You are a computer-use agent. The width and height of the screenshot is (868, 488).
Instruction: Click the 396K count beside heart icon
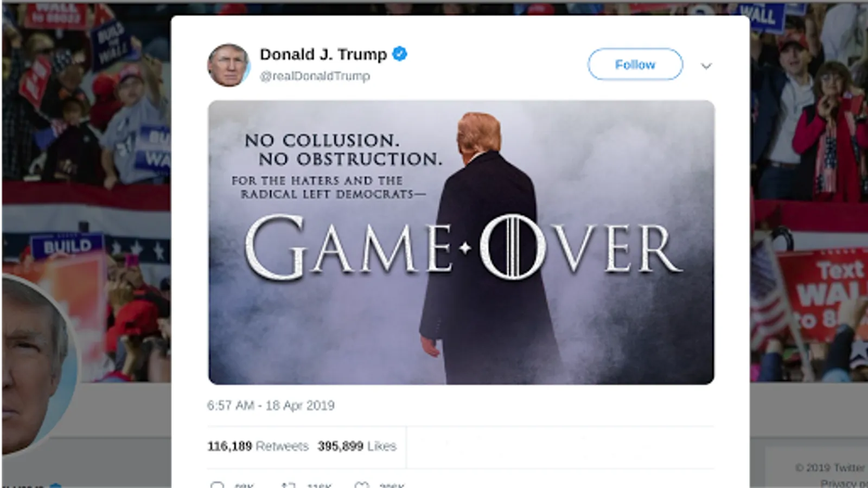392,485
